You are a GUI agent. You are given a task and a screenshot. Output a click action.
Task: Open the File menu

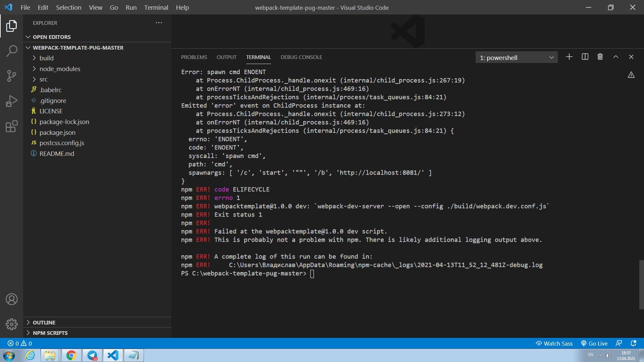point(25,7)
